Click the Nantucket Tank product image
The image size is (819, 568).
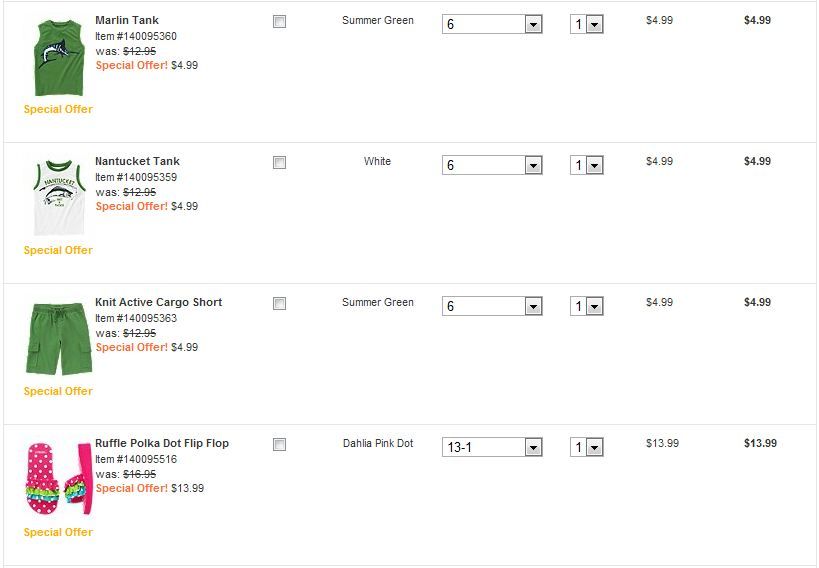click(58, 197)
